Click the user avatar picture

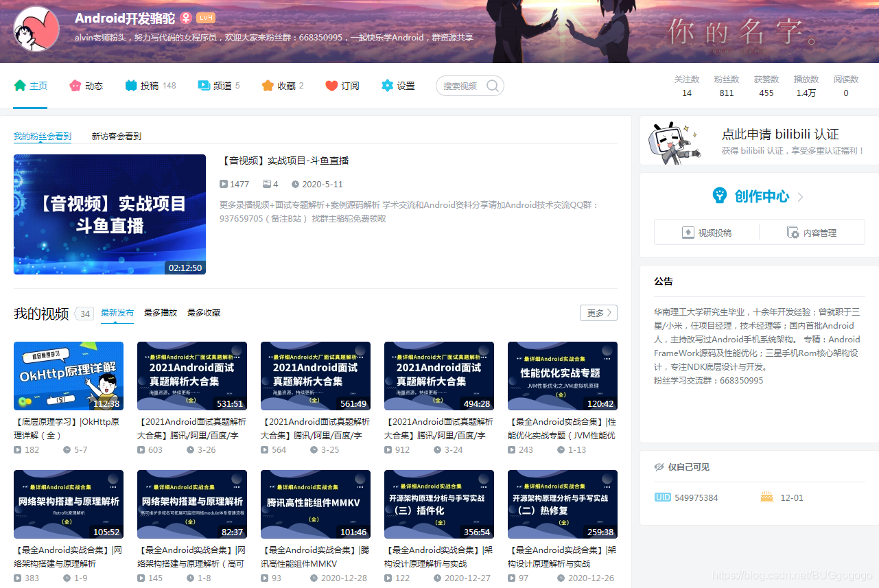[36, 29]
